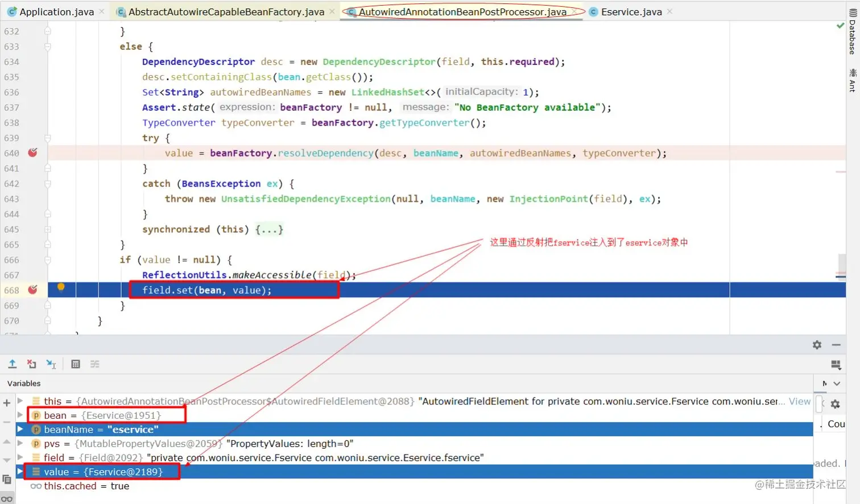Click the Variables panel header
Viewport: 860px width, 504px height.
point(24,383)
